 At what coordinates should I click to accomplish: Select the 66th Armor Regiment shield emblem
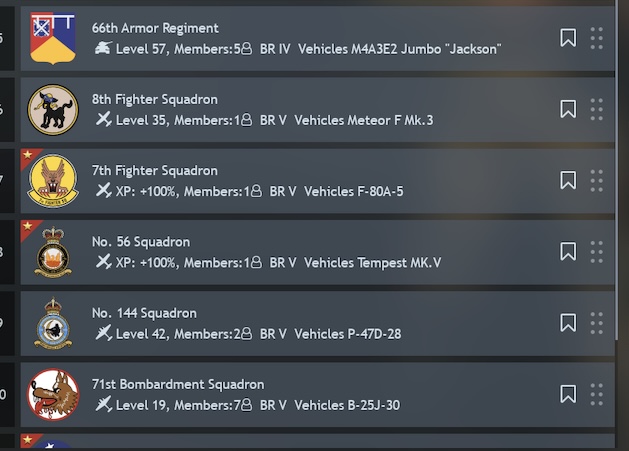[53, 39]
